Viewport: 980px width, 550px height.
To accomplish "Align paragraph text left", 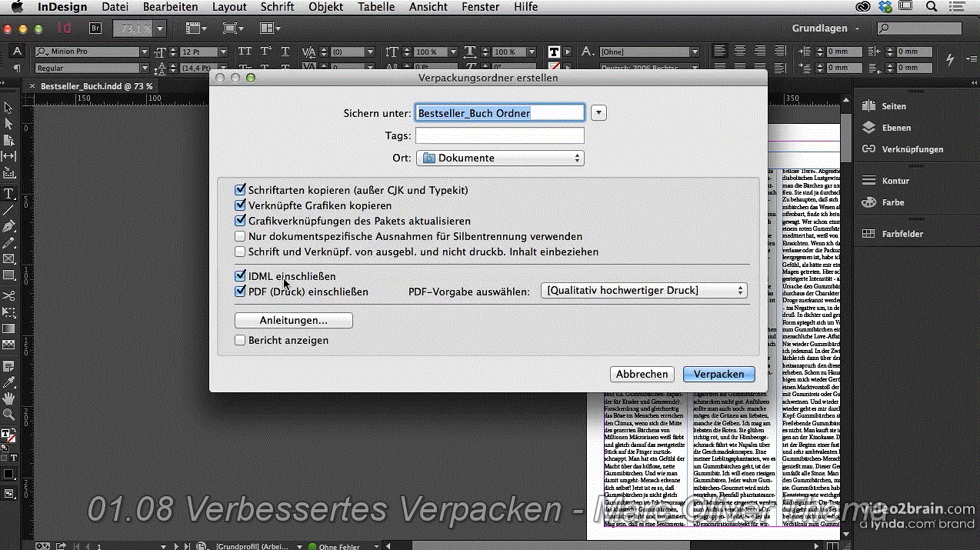I will tap(720, 52).
